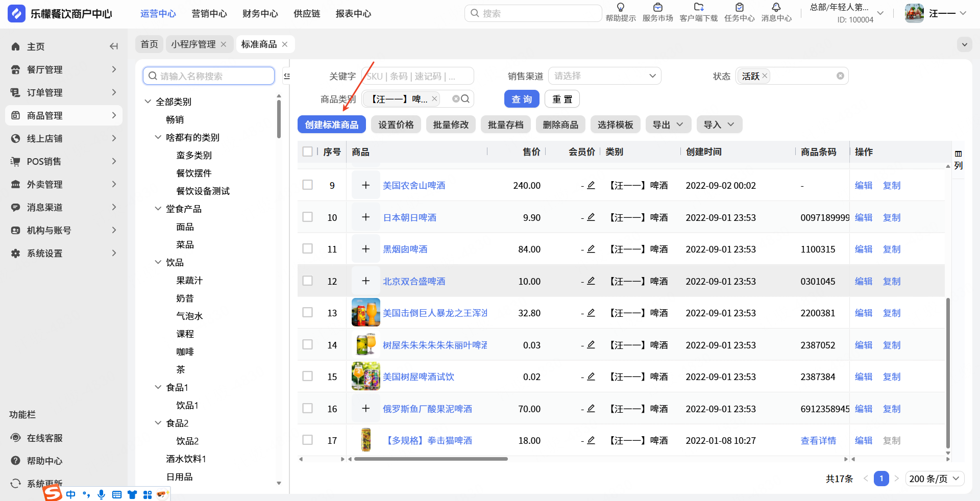980x501 pixels.
Task: Collapse the 饮品 category tree node
Action: coord(158,262)
